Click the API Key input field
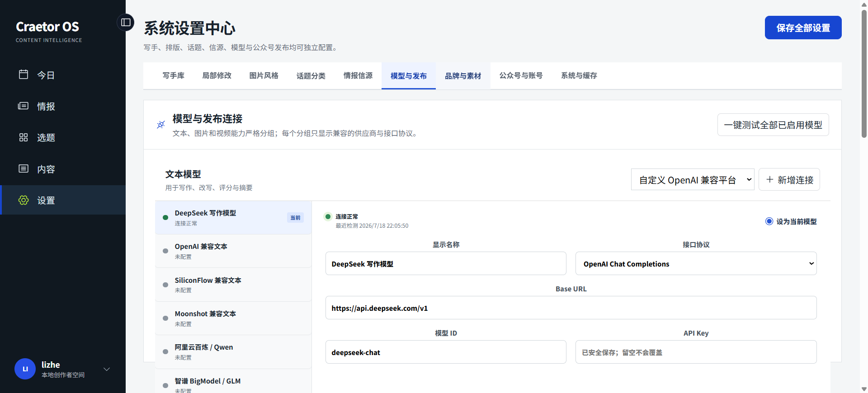Image resolution: width=868 pixels, height=393 pixels. pyautogui.click(x=696, y=352)
